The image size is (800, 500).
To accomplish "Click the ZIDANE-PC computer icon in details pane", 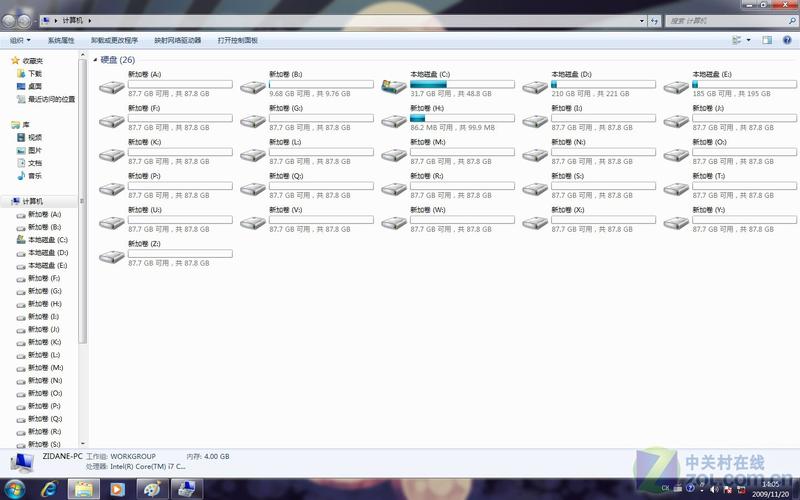I will coord(22,462).
